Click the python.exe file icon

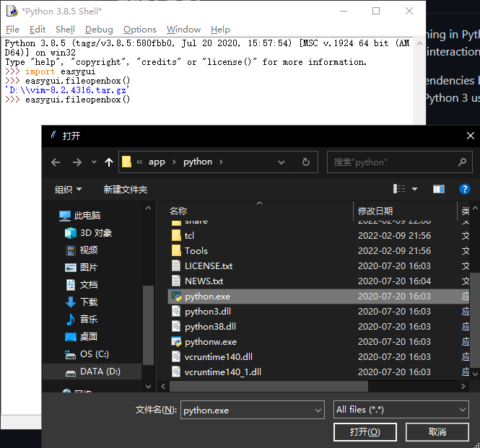176,297
